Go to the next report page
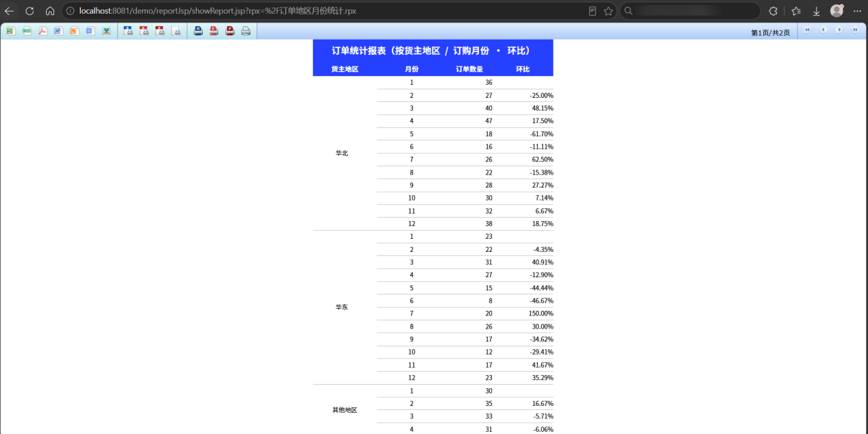The image size is (868, 434). pyautogui.click(x=839, y=30)
